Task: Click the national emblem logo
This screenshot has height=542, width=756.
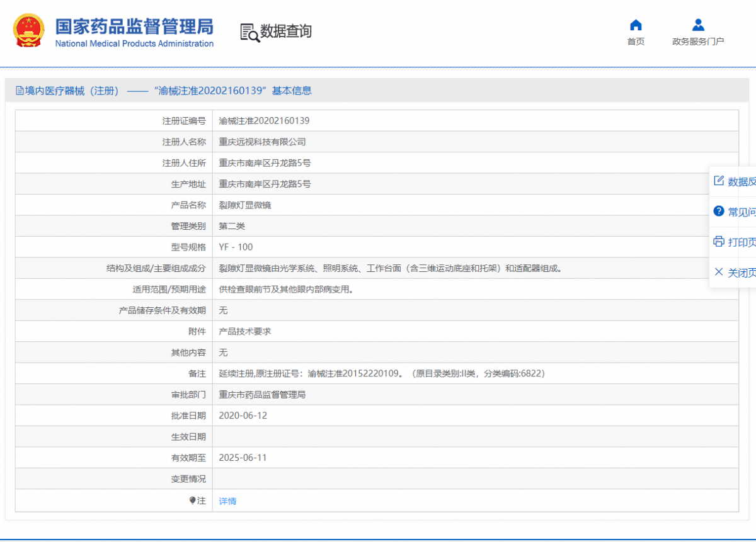Action: click(29, 31)
